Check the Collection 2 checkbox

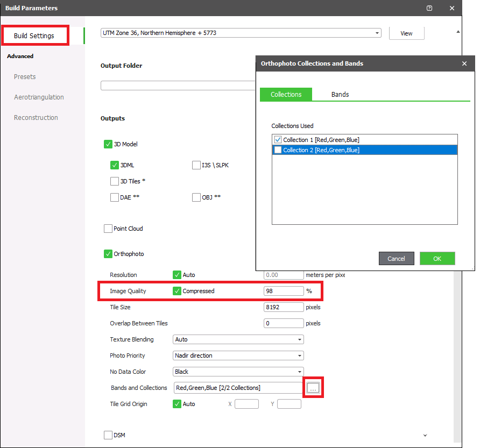[x=278, y=150]
